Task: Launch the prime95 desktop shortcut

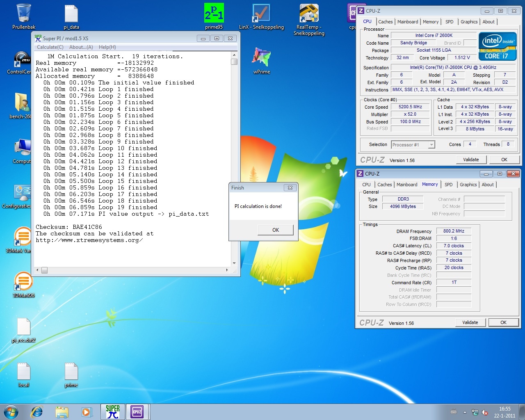Action: [214, 16]
